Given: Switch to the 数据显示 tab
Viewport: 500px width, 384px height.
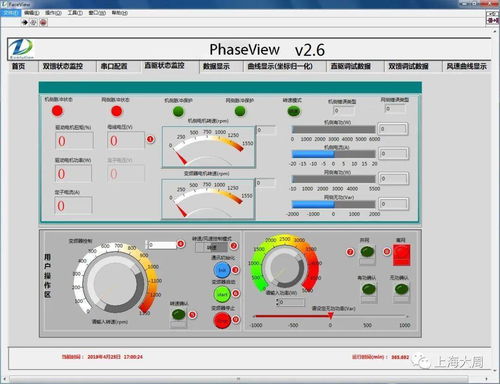Looking at the screenshot, I should coord(216,66).
